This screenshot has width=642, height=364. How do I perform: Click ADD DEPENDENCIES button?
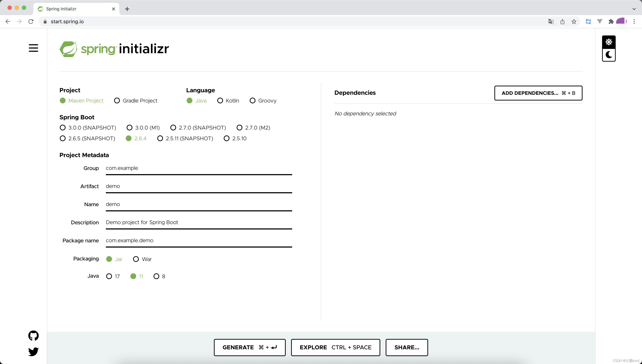click(x=538, y=93)
